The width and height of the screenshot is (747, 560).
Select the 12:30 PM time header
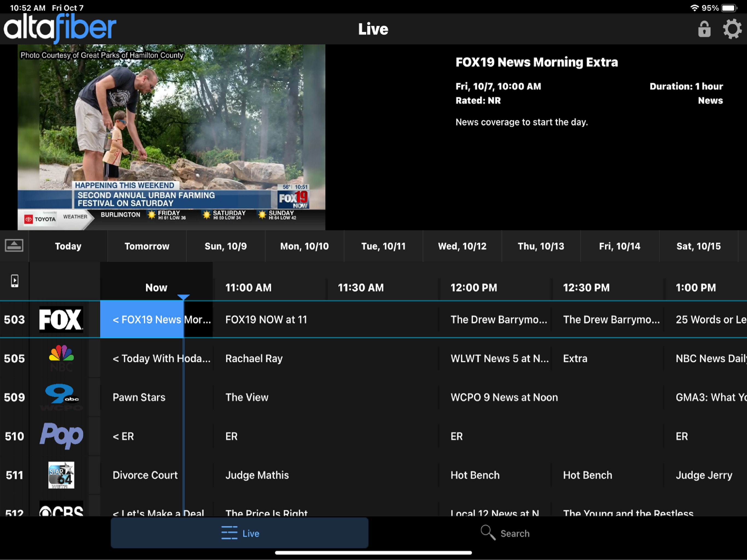point(586,287)
